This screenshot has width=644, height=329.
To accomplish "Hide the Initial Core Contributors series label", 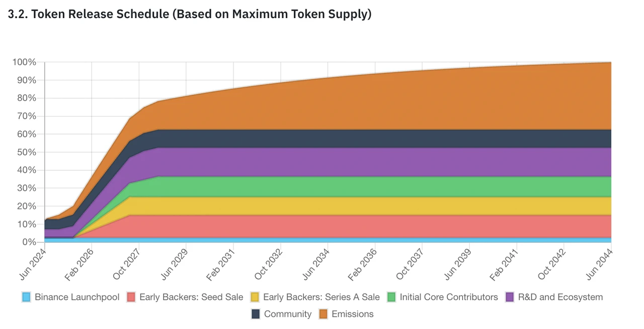I will [449, 297].
